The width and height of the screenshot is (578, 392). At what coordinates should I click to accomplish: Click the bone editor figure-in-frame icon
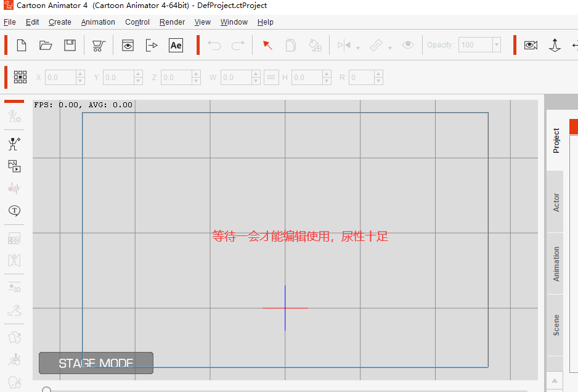point(14,261)
